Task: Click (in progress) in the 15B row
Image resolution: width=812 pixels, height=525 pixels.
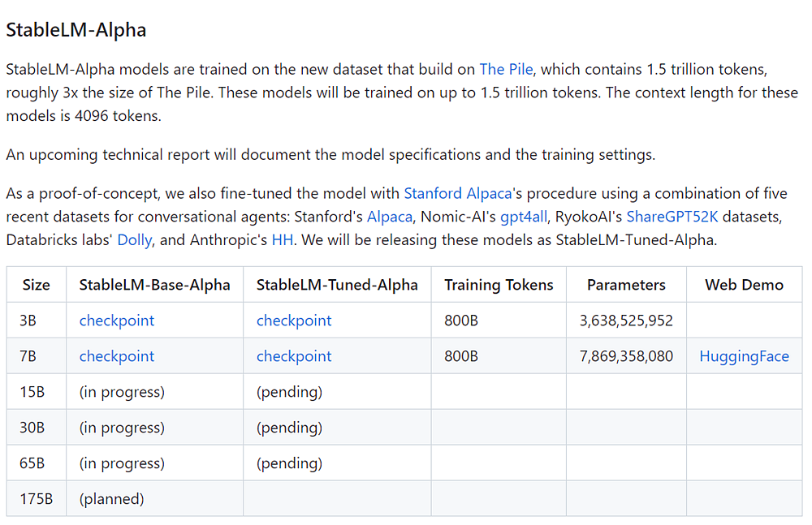Action: pyautogui.click(x=122, y=392)
